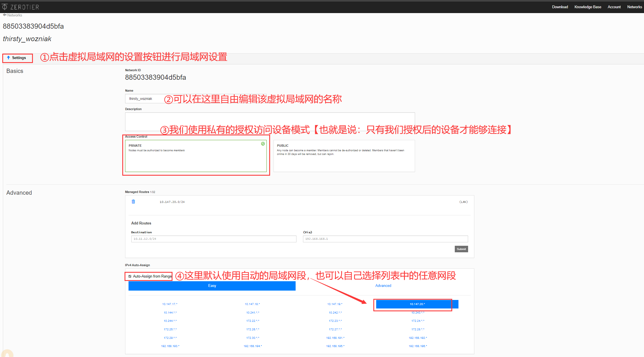The width and height of the screenshot is (644, 357).
Task: Submit the new route
Action: point(461,249)
